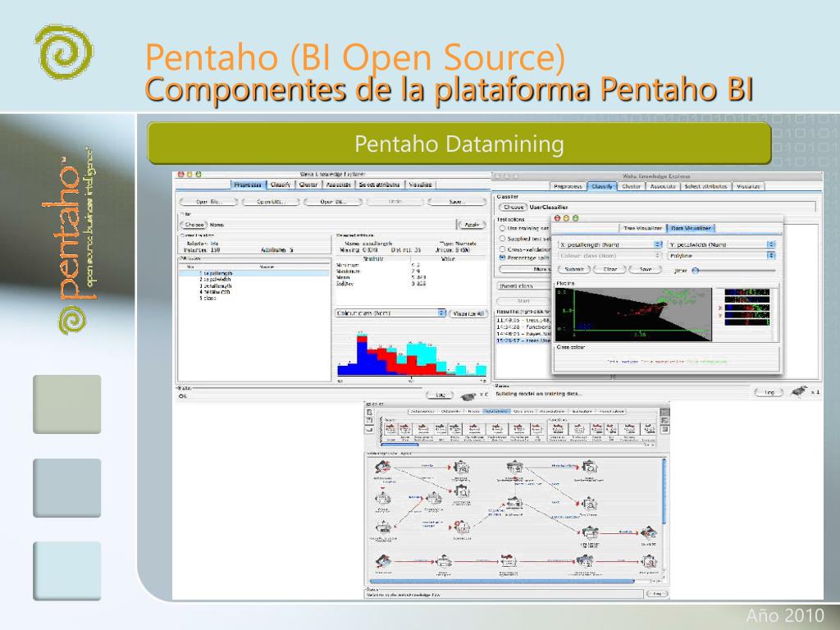Switch to Preprocess tab in Classify window
This screenshot has width=840, height=630.
coord(568,186)
